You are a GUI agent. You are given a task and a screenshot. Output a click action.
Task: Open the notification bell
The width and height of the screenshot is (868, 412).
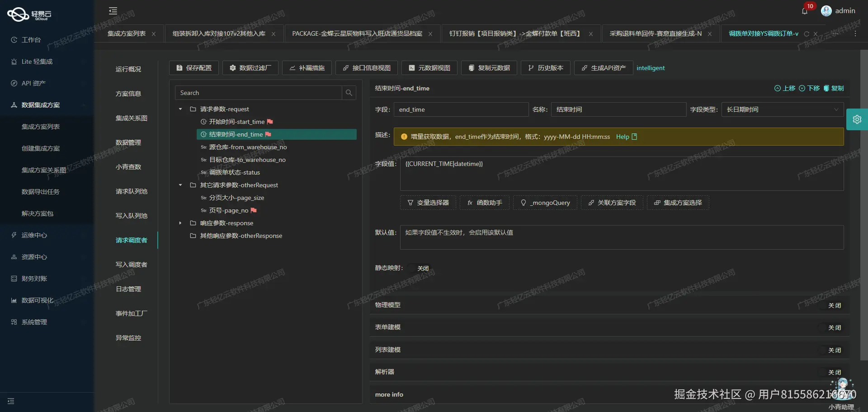coord(805,11)
